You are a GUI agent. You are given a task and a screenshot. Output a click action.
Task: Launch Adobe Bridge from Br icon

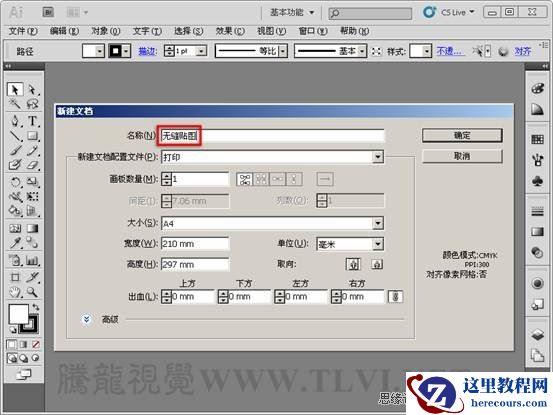tap(48, 12)
